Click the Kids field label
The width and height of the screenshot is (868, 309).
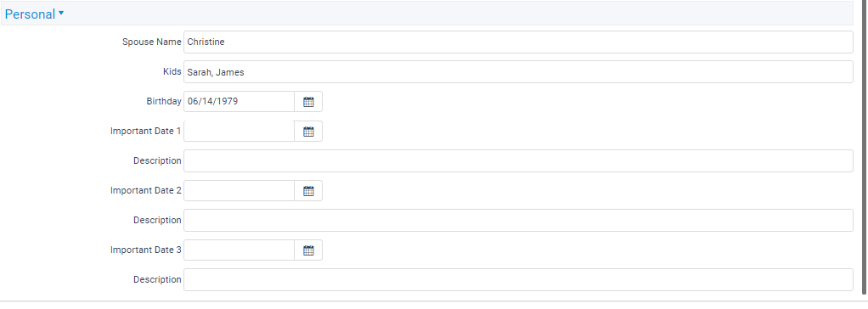click(172, 72)
